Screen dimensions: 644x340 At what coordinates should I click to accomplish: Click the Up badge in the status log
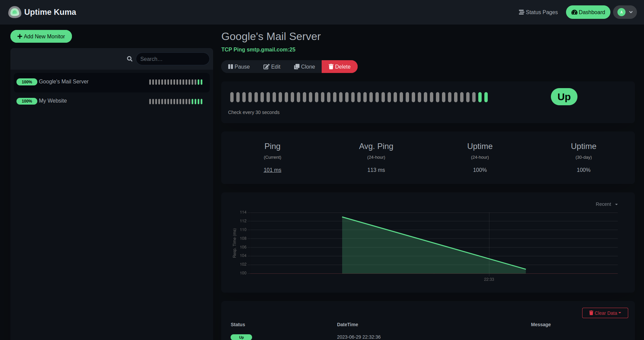pyautogui.click(x=241, y=337)
